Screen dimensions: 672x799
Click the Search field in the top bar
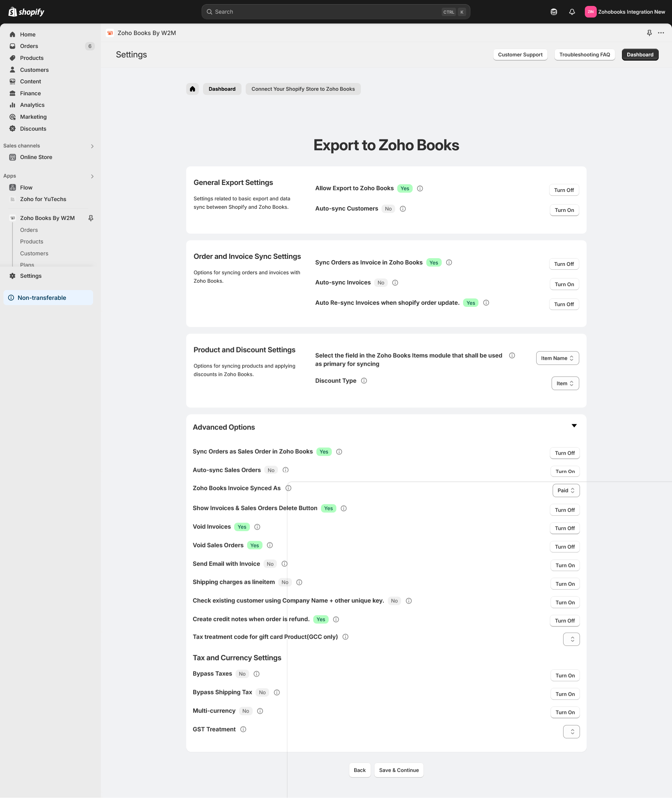pyautogui.click(x=335, y=12)
